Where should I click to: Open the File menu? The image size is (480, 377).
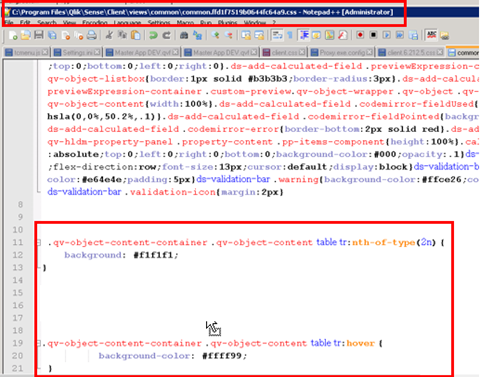pyautogui.click(x=9, y=23)
